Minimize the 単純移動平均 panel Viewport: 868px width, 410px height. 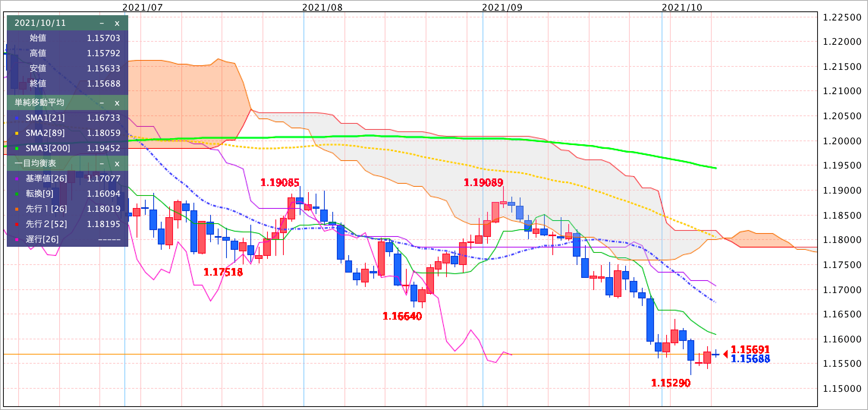102,103
